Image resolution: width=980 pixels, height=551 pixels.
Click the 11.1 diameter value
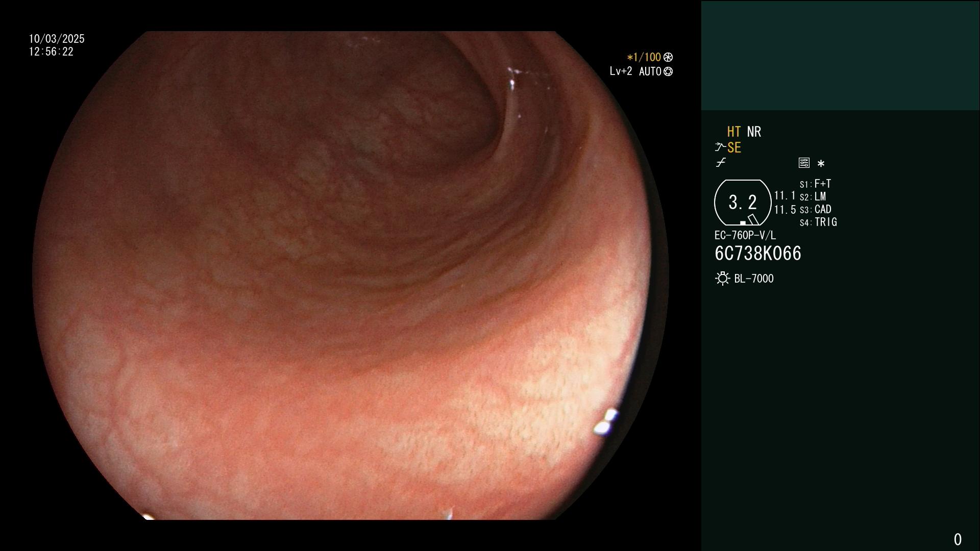click(785, 196)
